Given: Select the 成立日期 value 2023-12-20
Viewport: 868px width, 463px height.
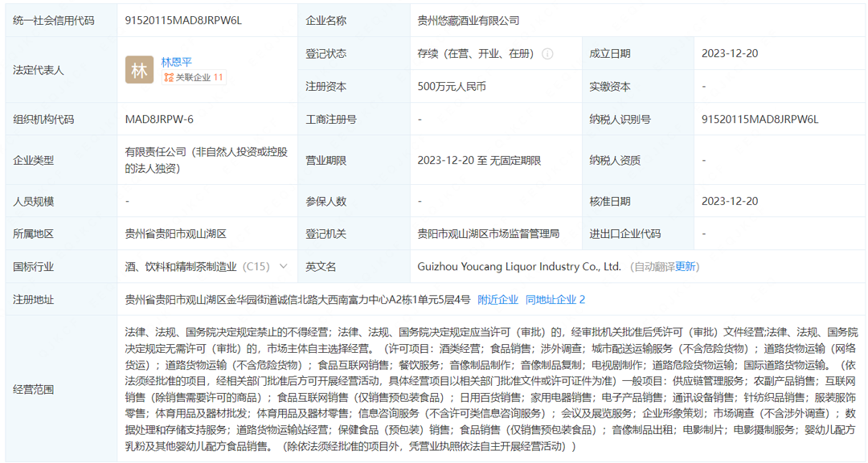Looking at the screenshot, I should coord(730,54).
